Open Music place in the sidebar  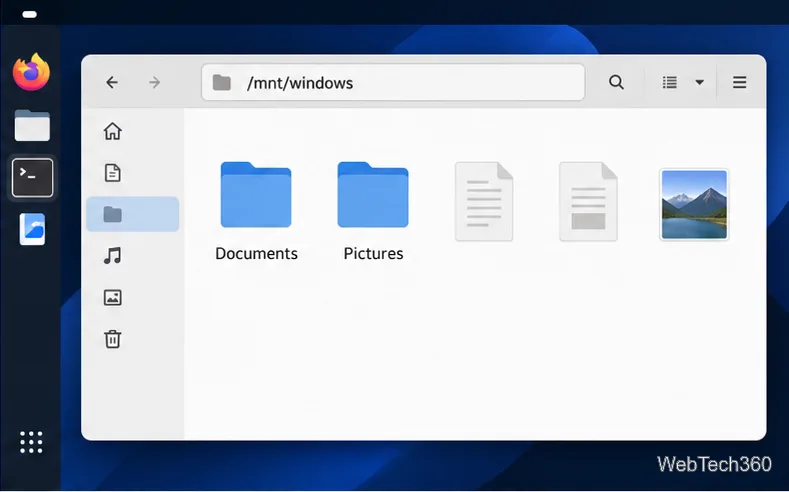(113, 256)
